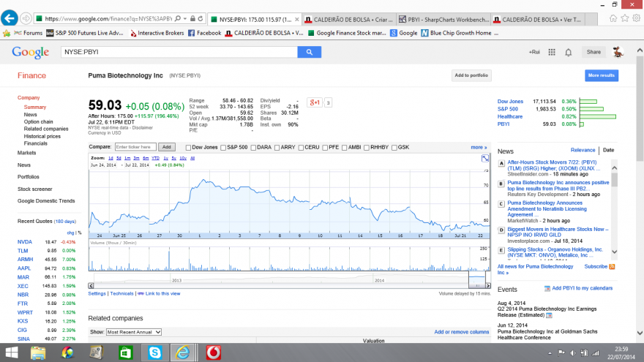Viewport: 644px width, 362px height.
Task: Click the Add to portfolio button
Action: pos(471,75)
